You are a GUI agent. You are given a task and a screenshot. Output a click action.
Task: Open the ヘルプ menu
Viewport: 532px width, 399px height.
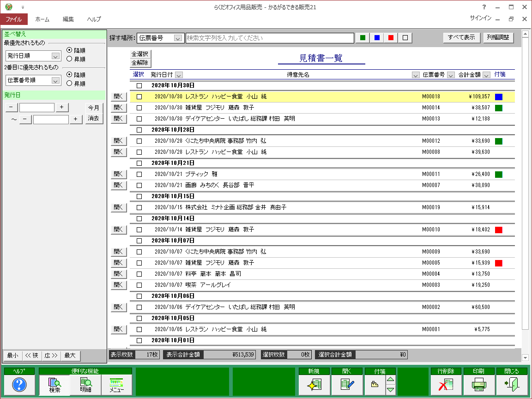click(x=94, y=19)
